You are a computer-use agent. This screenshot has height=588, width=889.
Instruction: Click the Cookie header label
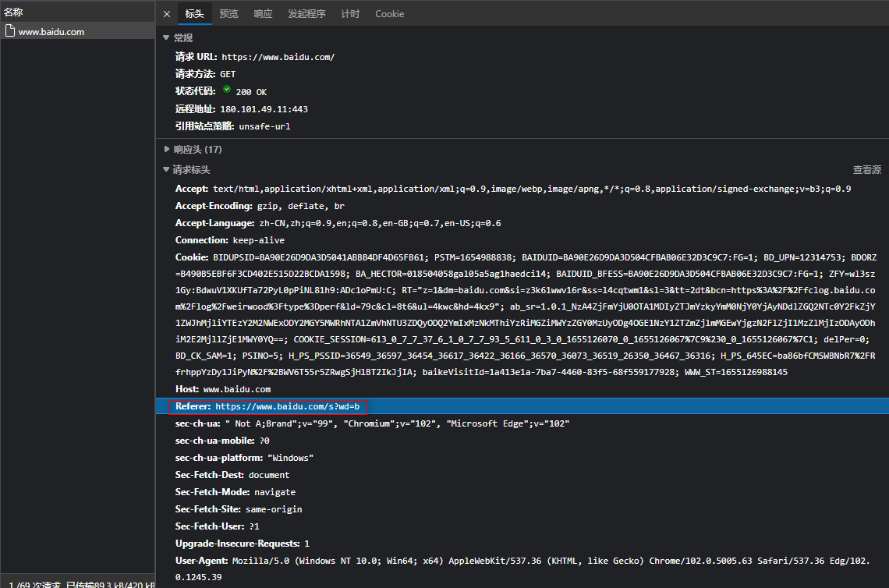click(192, 257)
